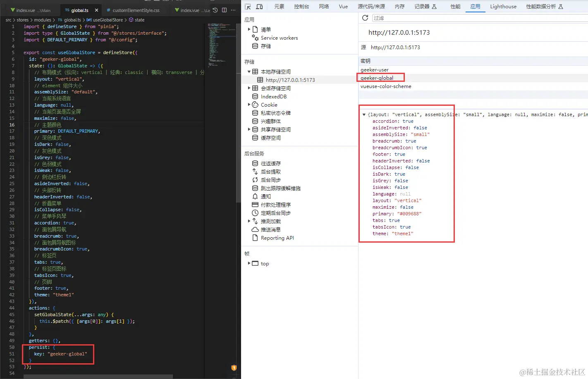Open the editor more actions ellipsis
Image resolution: width=588 pixels, height=379 pixels.
click(233, 10)
